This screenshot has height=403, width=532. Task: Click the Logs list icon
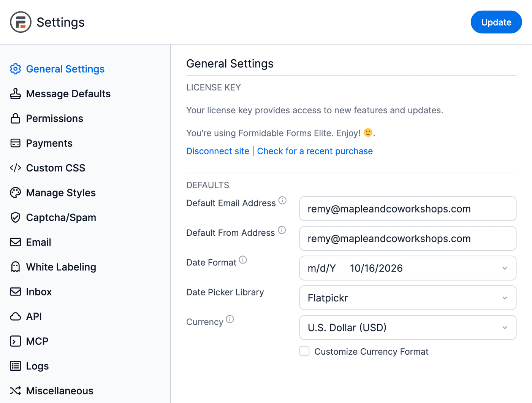coord(15,366)
